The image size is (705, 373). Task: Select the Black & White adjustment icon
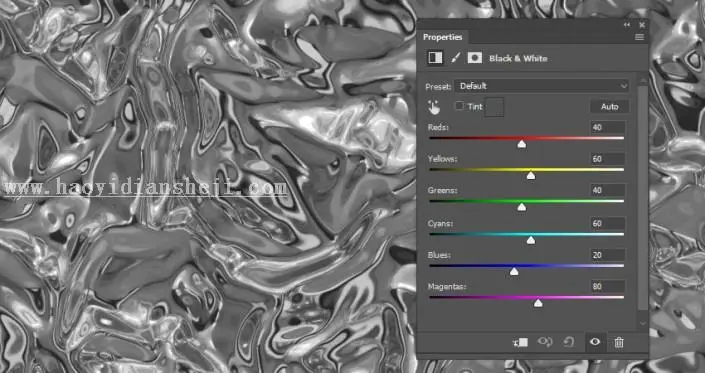tap(435, 58)
